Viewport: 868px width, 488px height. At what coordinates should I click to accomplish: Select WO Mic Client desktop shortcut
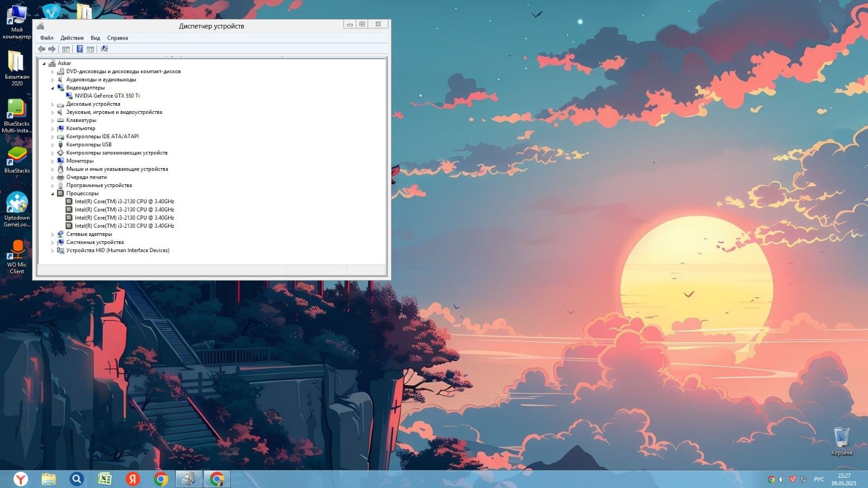[17, 257]
